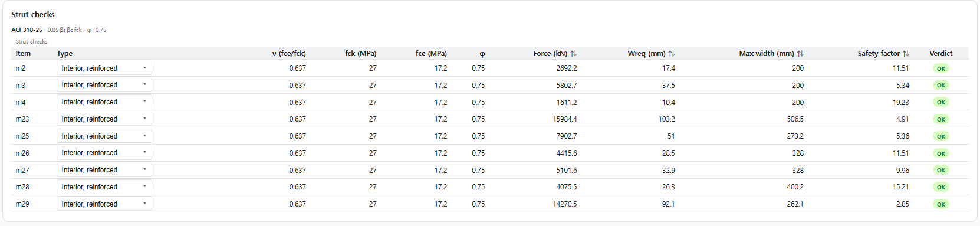980x226 pixels.
Task: Click safety factor value 4.91
Action: [903, 119]
